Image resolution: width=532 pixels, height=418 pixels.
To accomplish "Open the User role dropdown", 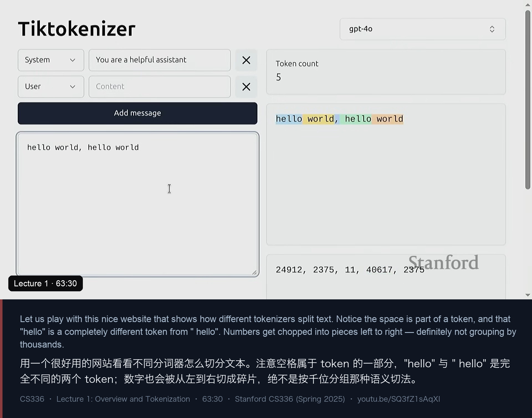I will coord(51,87).
